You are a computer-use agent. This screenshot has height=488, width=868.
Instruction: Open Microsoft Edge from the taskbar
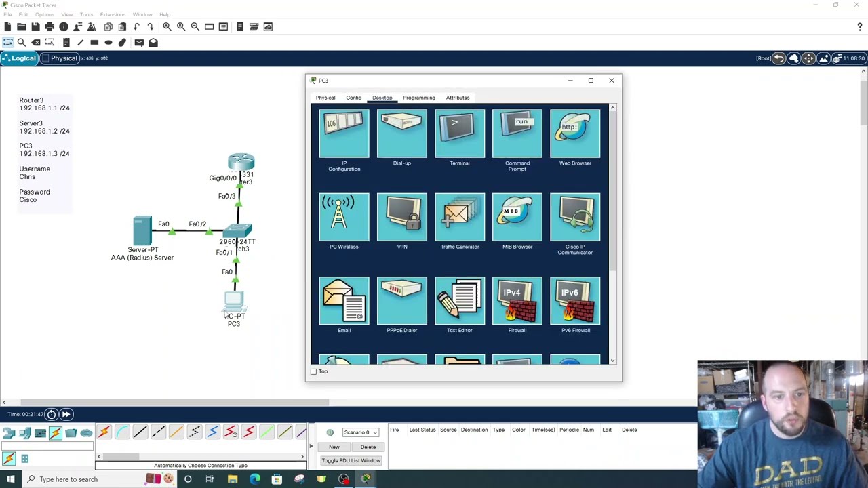(x=254, y=479)
